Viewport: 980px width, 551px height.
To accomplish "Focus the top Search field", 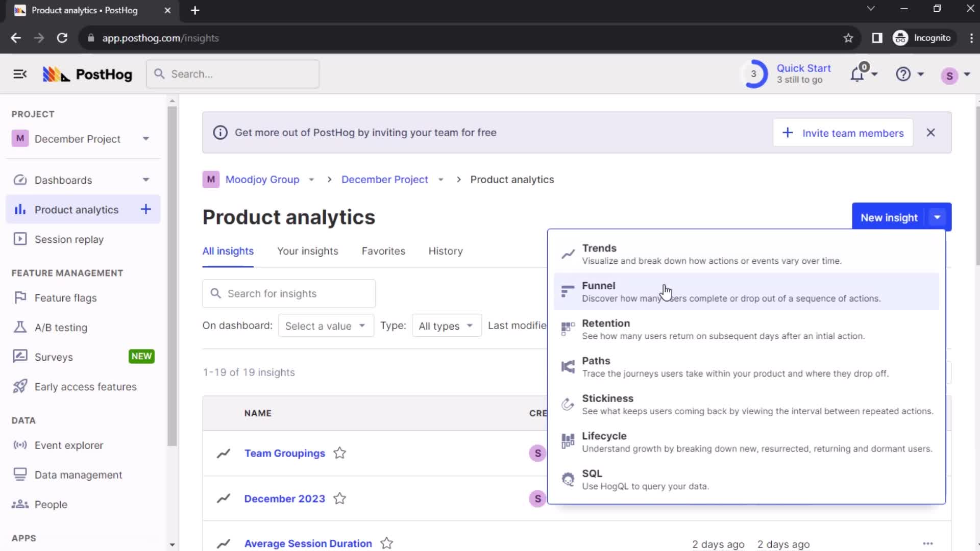I will [233, 74].
